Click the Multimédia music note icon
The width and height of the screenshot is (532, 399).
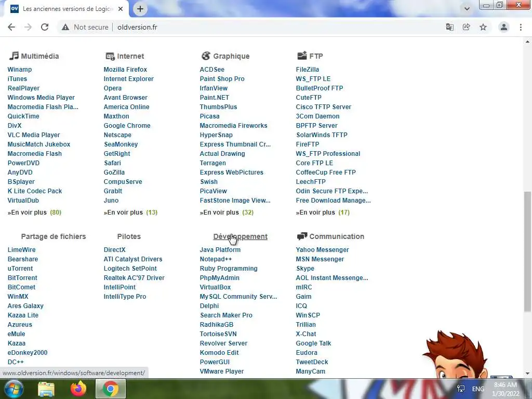[14, 56]
